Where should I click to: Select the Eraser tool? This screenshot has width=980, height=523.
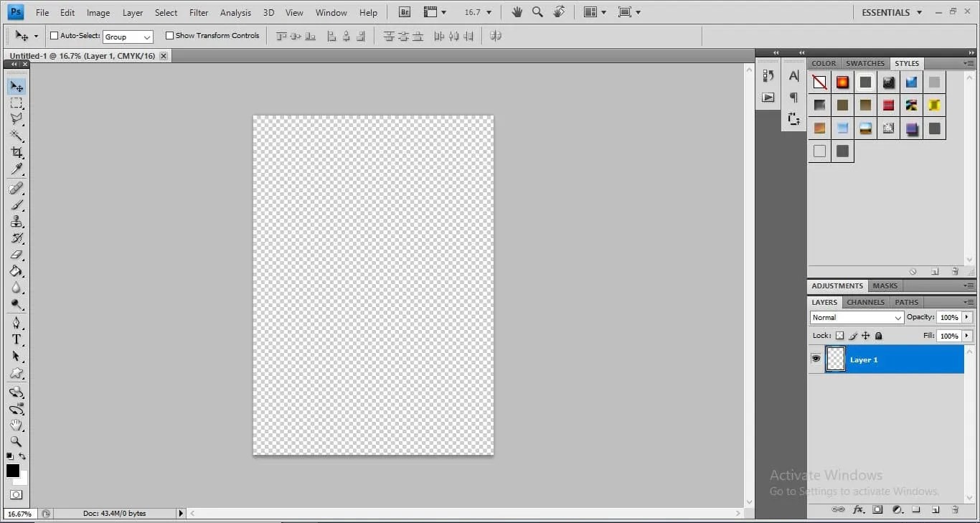pyautogui.click(x=17, y=255)
